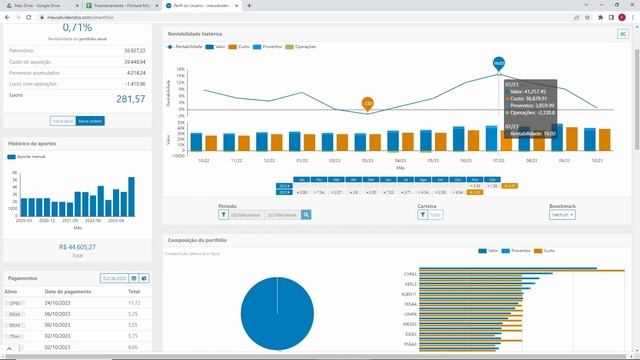
Task: Toggle the Proventos legend entry in historical chart
Action: pyautogui.click(x=267, y=47)
